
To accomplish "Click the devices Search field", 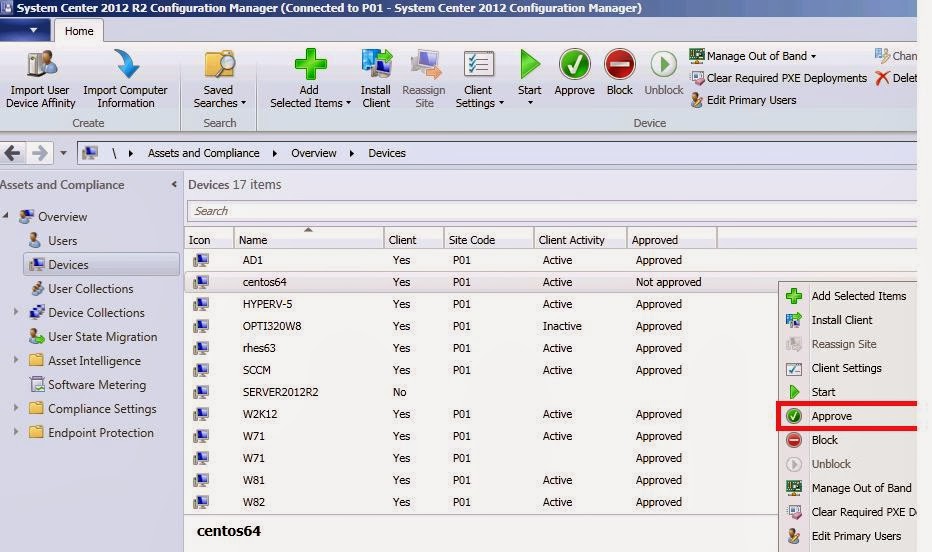I will click(552, 211).
